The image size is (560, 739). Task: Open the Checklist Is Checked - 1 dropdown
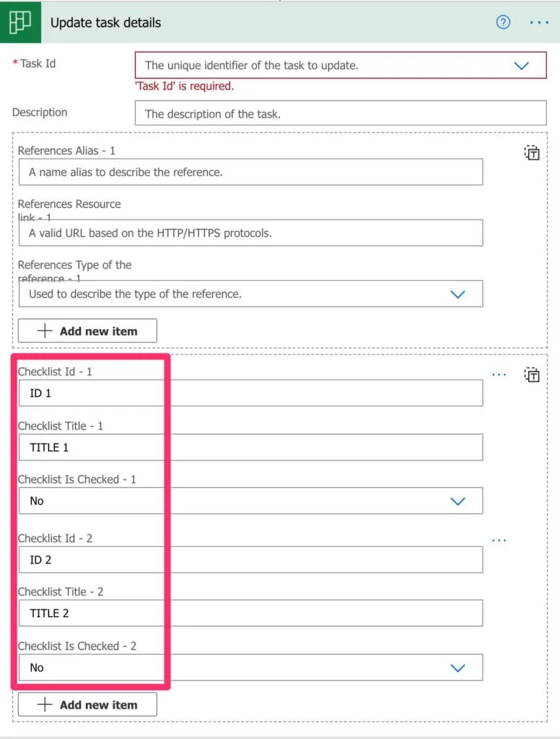(458, 501)
